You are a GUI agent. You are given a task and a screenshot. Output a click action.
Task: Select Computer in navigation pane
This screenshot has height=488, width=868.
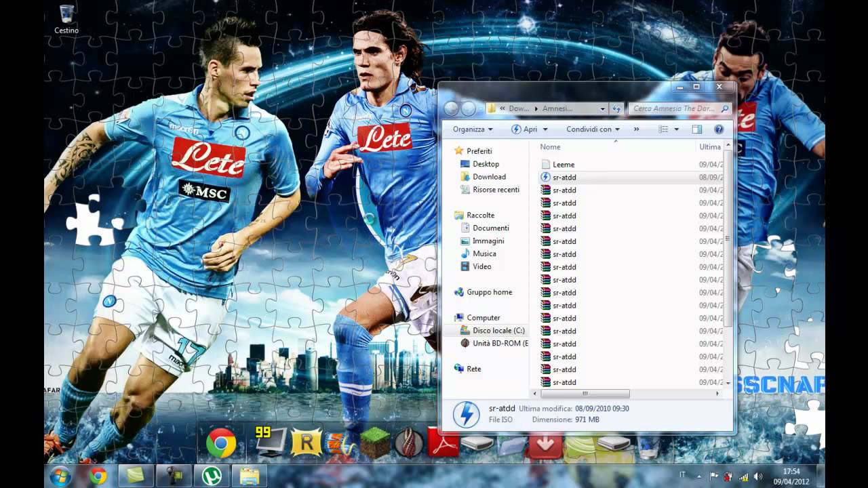(483, 317)
